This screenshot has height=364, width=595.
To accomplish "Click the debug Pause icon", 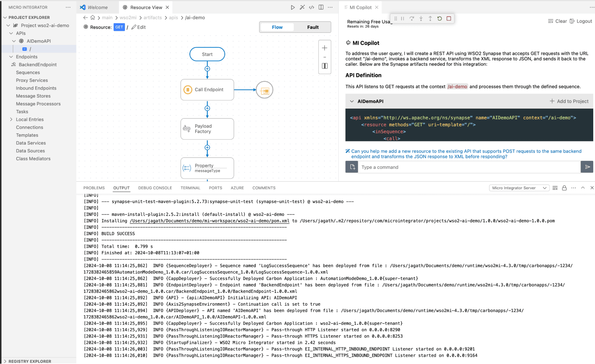I will pyautogui.click(x=402, y=18).
